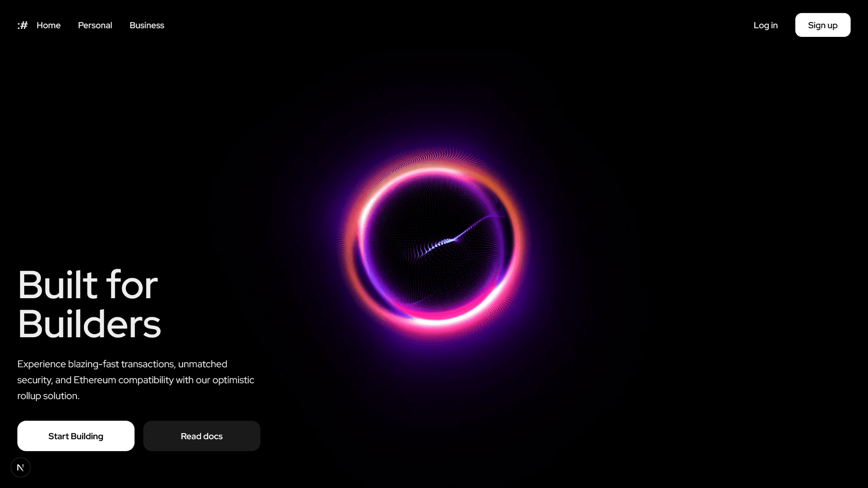This screenshot has height=488, width=868.
Task: Go to the Home nav link
Action: click(x=48, y=25)
